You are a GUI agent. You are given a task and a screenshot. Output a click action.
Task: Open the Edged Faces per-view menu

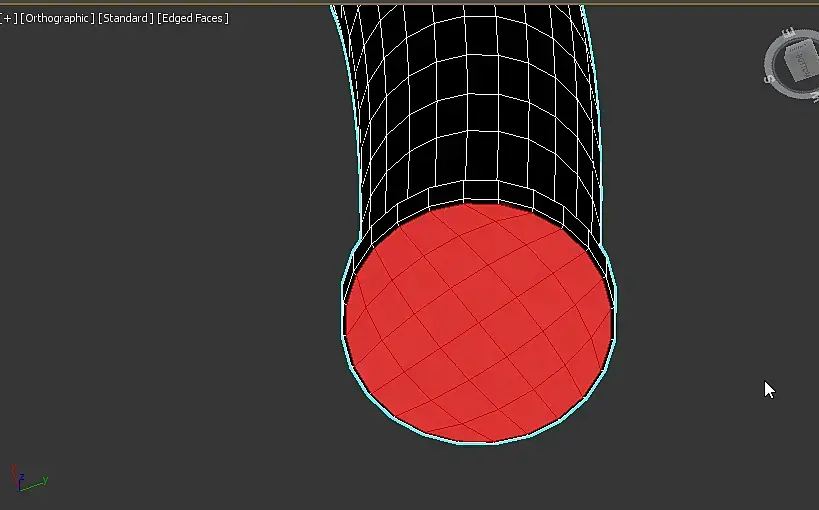click(x=193, y=18)
